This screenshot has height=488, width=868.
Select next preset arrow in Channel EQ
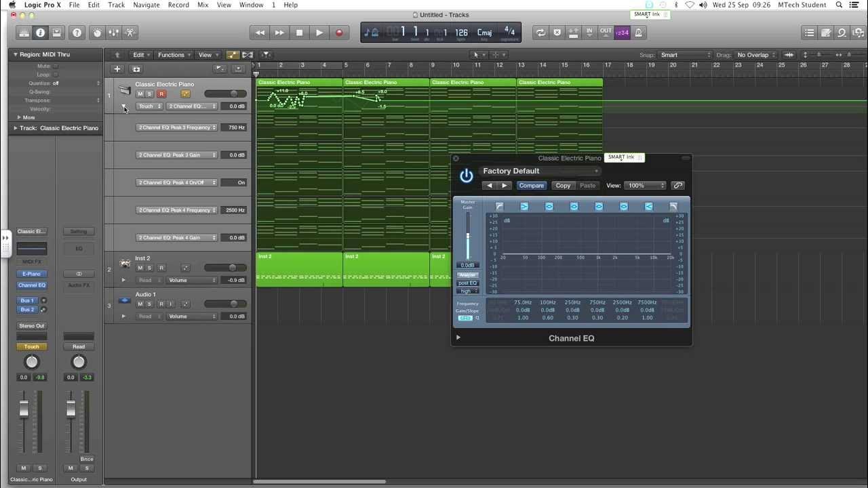(504, 185)
